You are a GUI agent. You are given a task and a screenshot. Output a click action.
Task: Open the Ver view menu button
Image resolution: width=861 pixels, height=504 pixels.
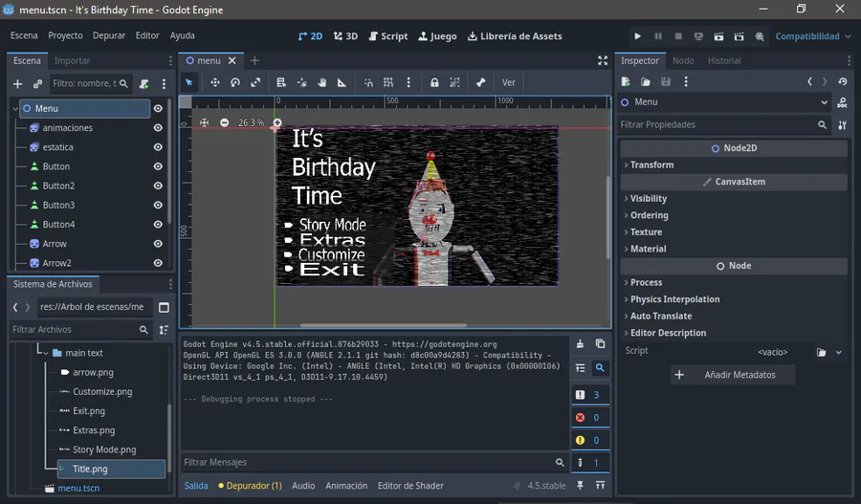click(509, 82)
